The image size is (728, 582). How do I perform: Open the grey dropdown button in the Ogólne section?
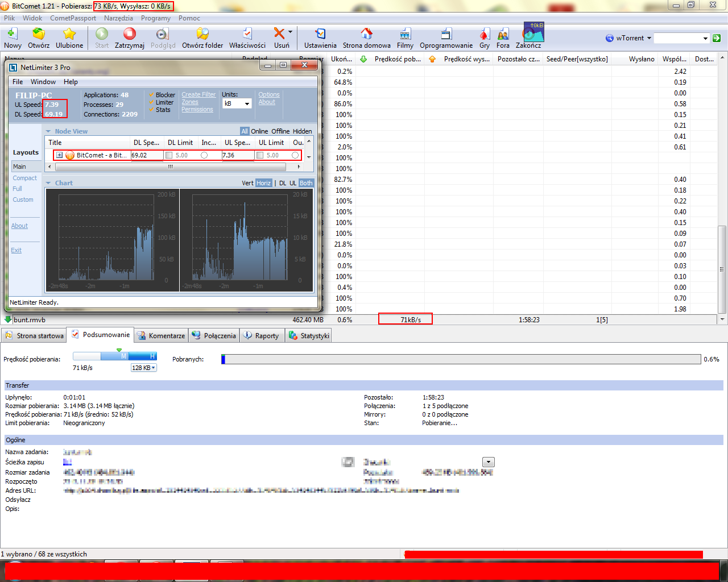pos(489,462)
